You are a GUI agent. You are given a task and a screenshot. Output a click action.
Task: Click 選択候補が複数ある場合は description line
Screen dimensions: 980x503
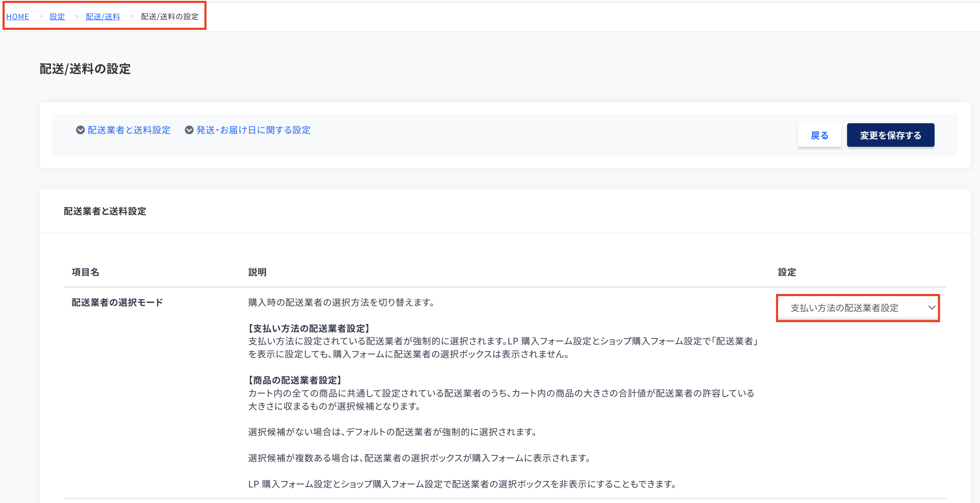[x=419, y=458]
